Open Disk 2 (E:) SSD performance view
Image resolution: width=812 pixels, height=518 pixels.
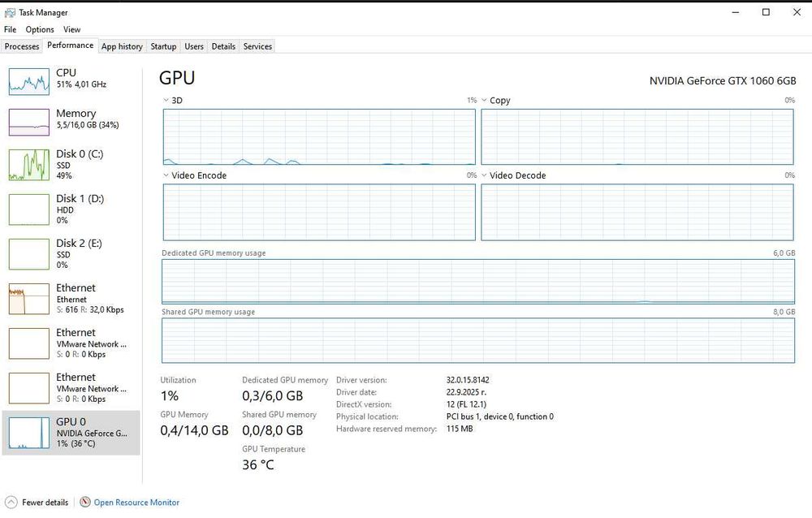71,254
